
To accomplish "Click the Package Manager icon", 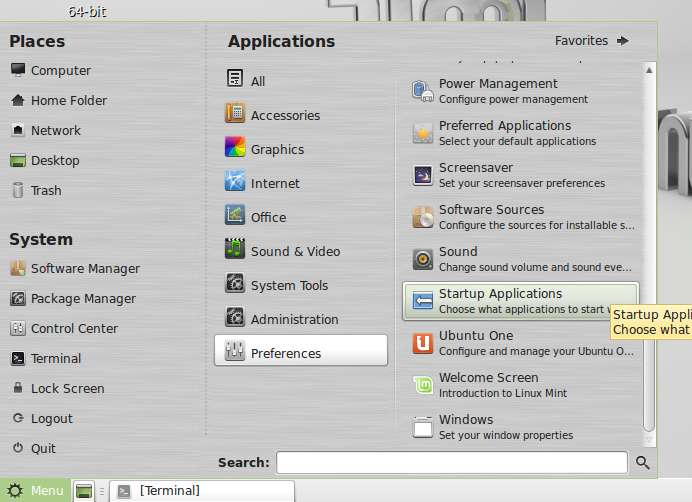I will (18, 298).
